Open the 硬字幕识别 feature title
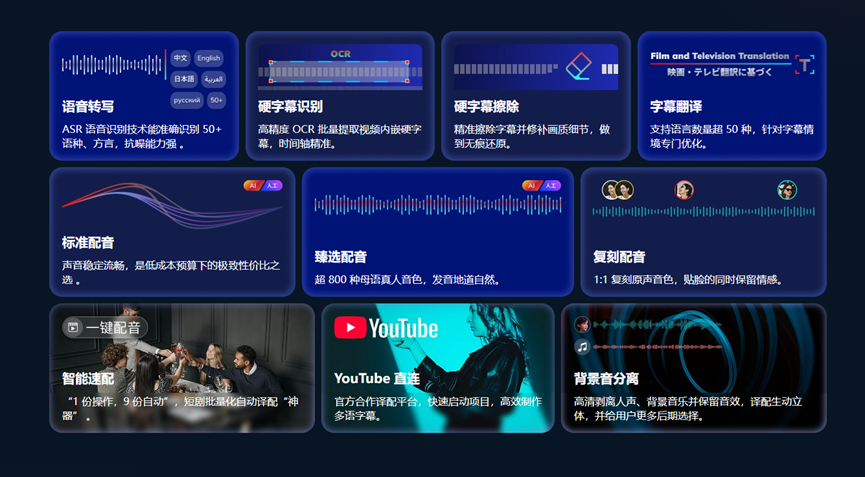Image resolution: width=865 pixels, height=477 pixels. (x=290, y=107)
